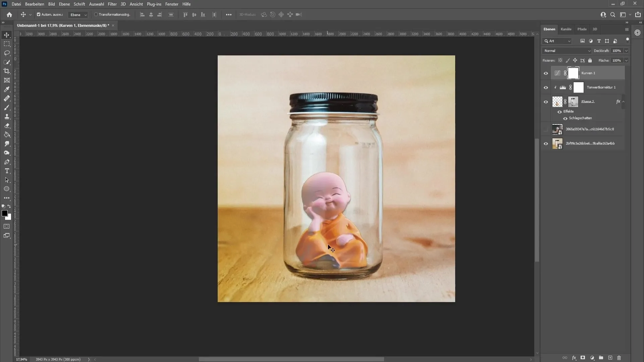Screen dimensions: 644x362
Task: Select the Text tool
Action: click(7, 171)
